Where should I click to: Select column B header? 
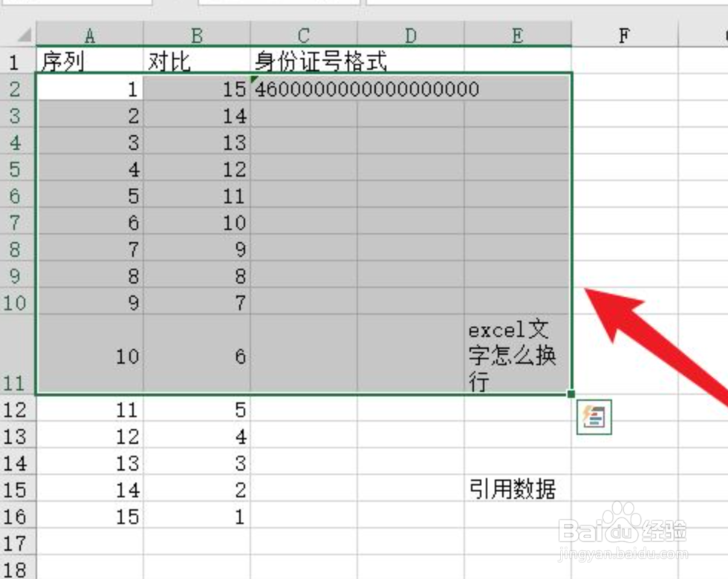[x=197, y=35]
